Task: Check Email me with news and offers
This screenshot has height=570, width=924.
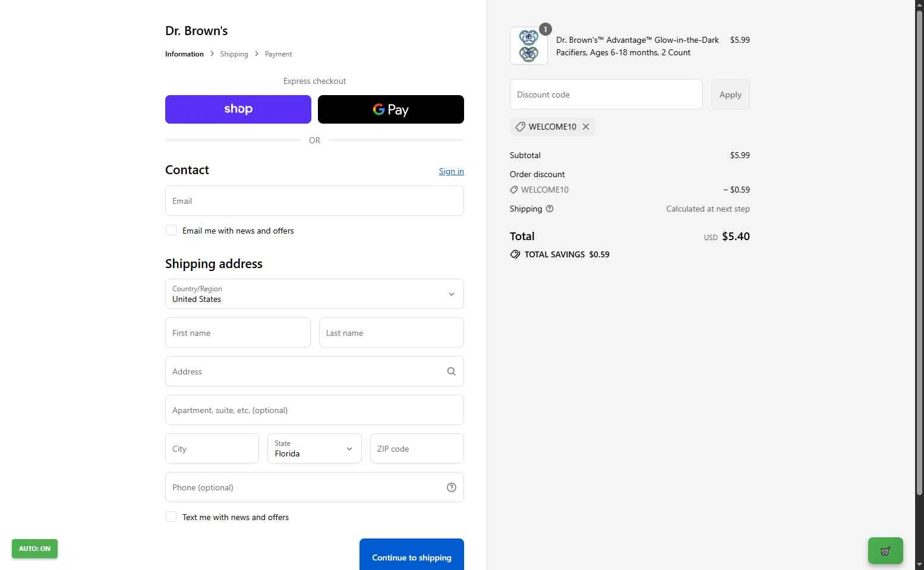Action: (x=171, y=231)
